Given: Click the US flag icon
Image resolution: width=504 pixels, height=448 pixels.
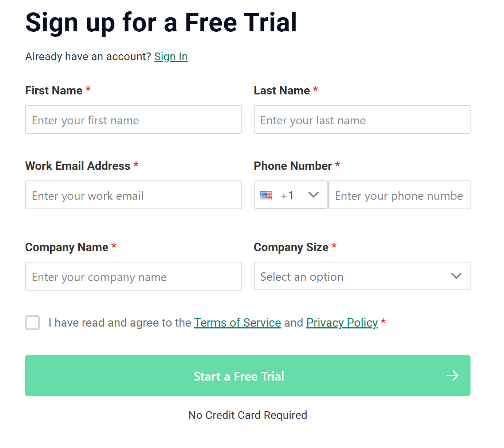Looking at the screenshot, I should pyautogui.click(x=266, y=195).
